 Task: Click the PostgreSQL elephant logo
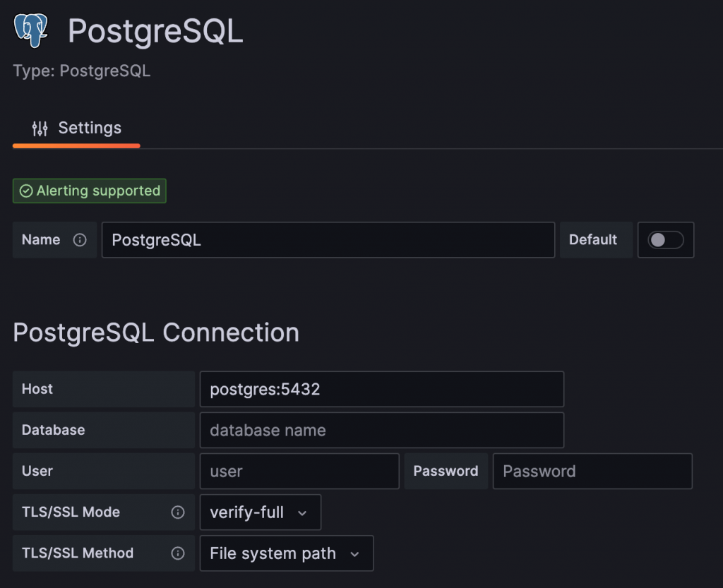tap(31, 31)
